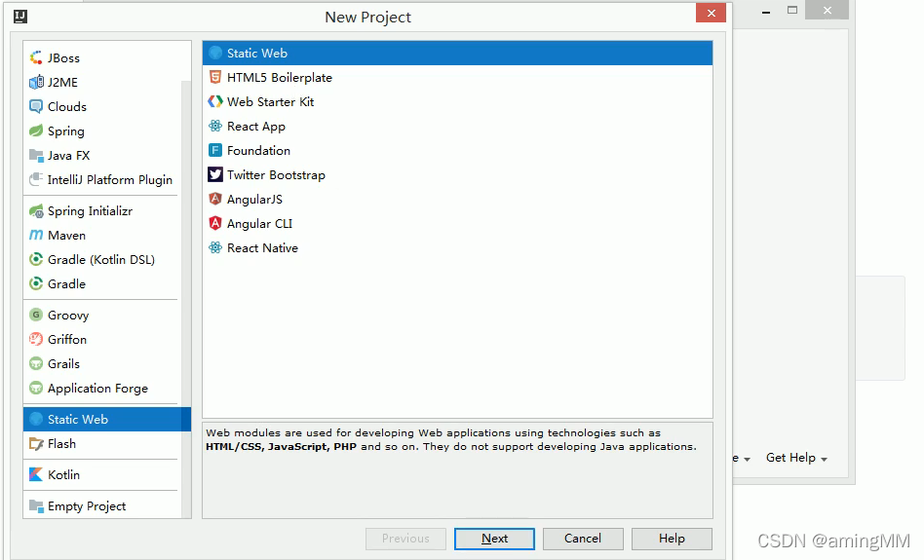Click the Maven 'm' icon
Screen dimensions: 924x560
(x=36, y=235)
